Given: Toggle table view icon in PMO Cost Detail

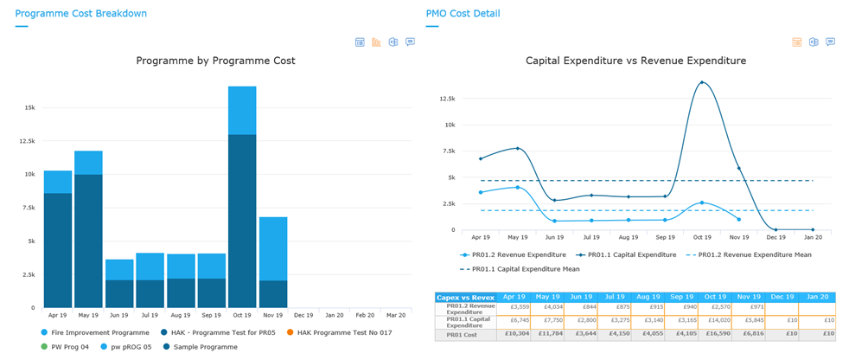Looking at the screenshot, I should [797, 42].
